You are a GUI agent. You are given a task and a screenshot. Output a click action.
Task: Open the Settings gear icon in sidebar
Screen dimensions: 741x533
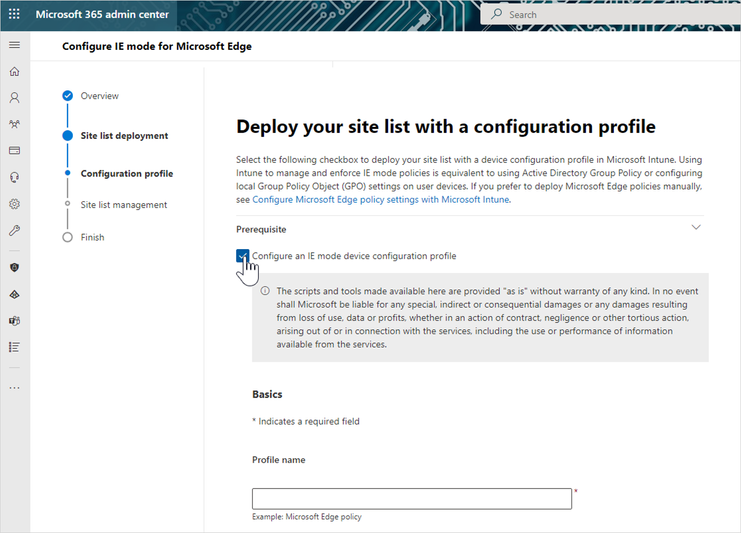[x=15, y=204]
